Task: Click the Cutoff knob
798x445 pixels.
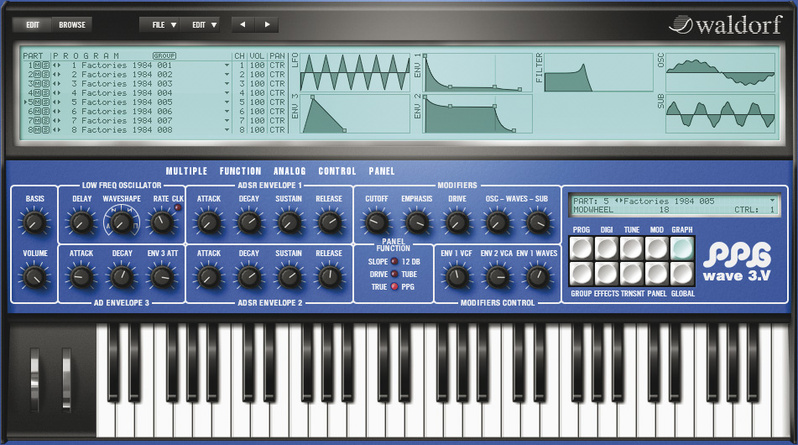Action: (x=376, y=222)
